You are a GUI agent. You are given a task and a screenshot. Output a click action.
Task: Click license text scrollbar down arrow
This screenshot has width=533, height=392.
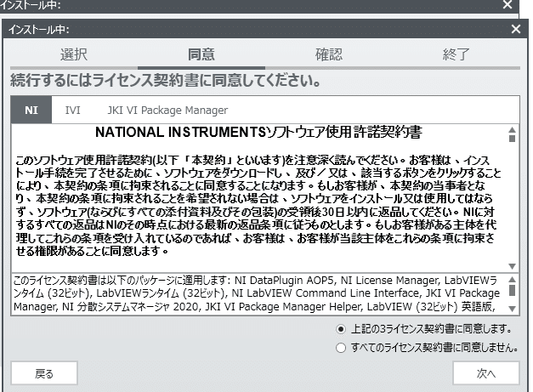click(513, 266)
